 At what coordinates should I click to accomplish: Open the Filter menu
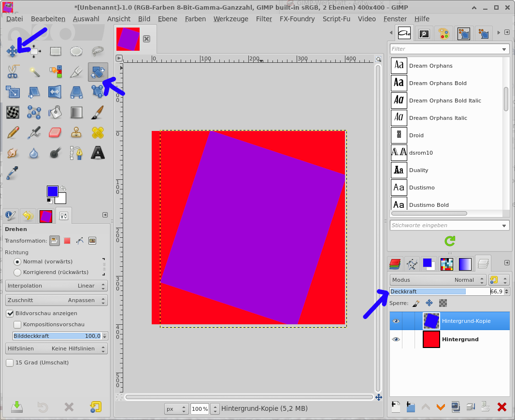click(264, 19)
